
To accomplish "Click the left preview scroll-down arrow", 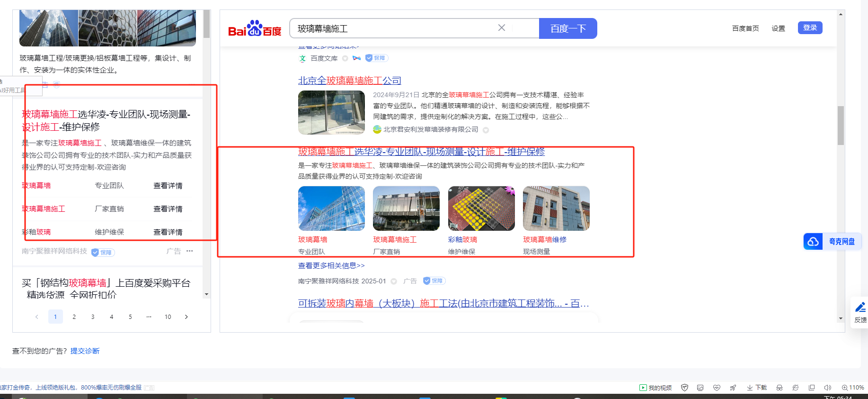I will (x=206, y=295).
